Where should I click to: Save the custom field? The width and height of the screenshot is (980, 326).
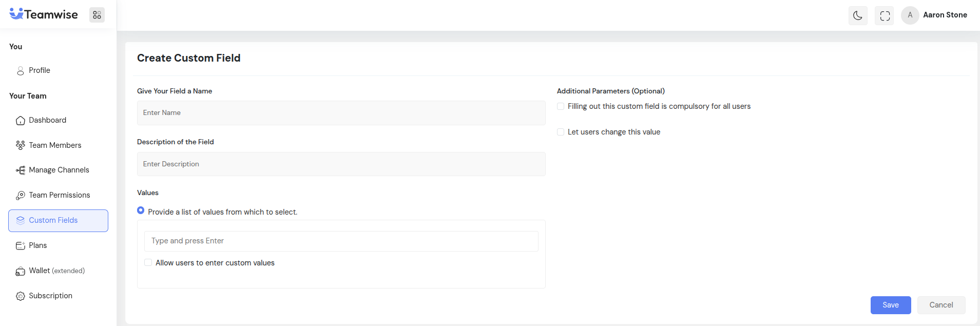[890, 305]
